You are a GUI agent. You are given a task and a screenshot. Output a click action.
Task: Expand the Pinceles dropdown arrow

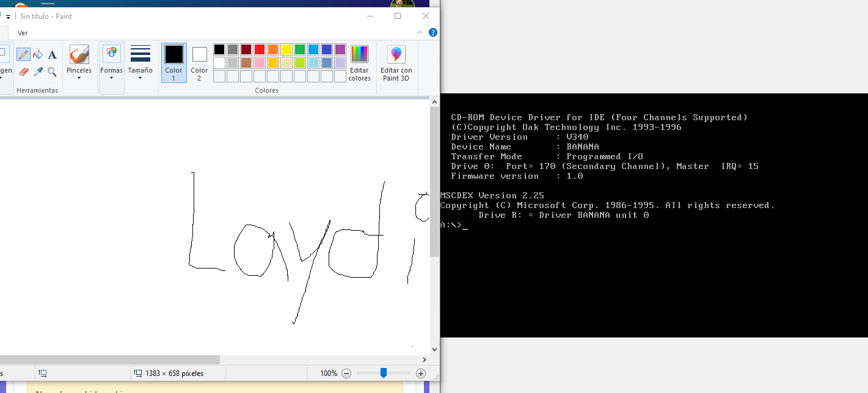click(79, 78)
